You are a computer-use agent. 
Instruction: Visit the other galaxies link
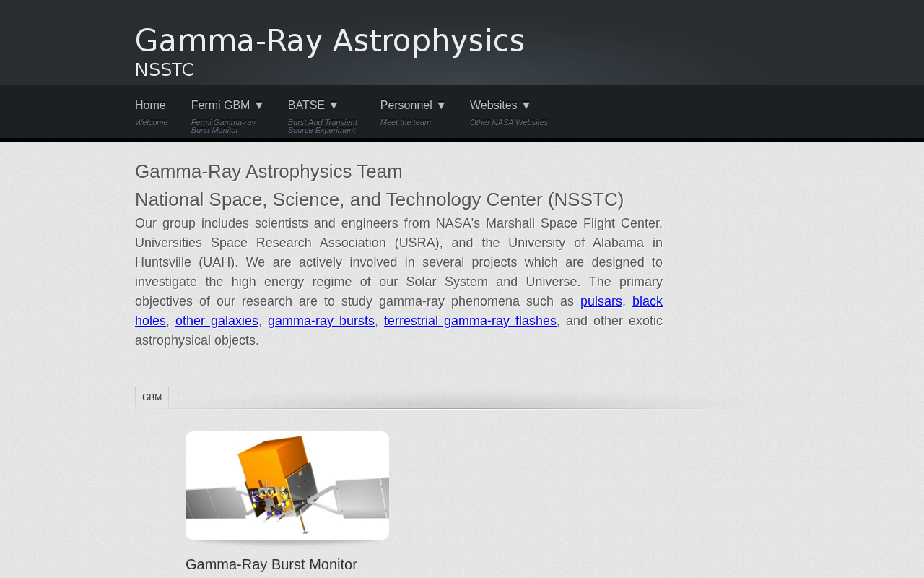click(217, 321)
